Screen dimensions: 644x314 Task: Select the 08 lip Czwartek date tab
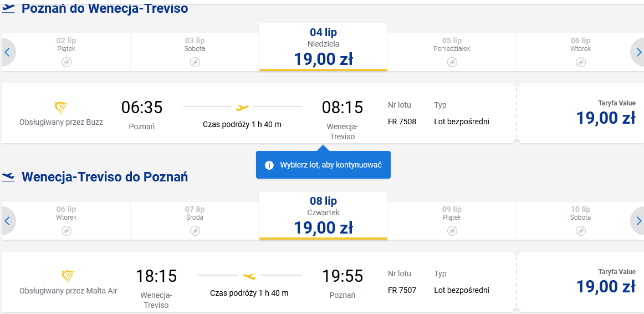click(323, 216)
